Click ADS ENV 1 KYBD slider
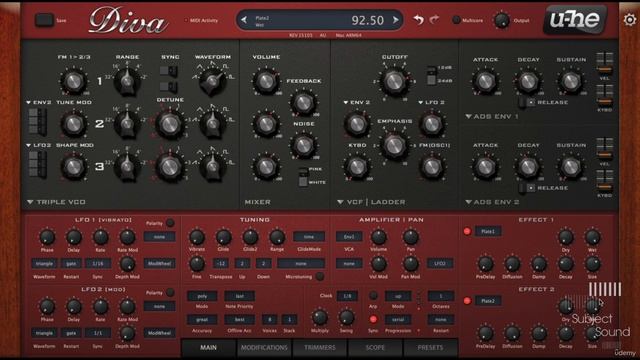This screenshot has height=360, width=640. tap(604, 96)
